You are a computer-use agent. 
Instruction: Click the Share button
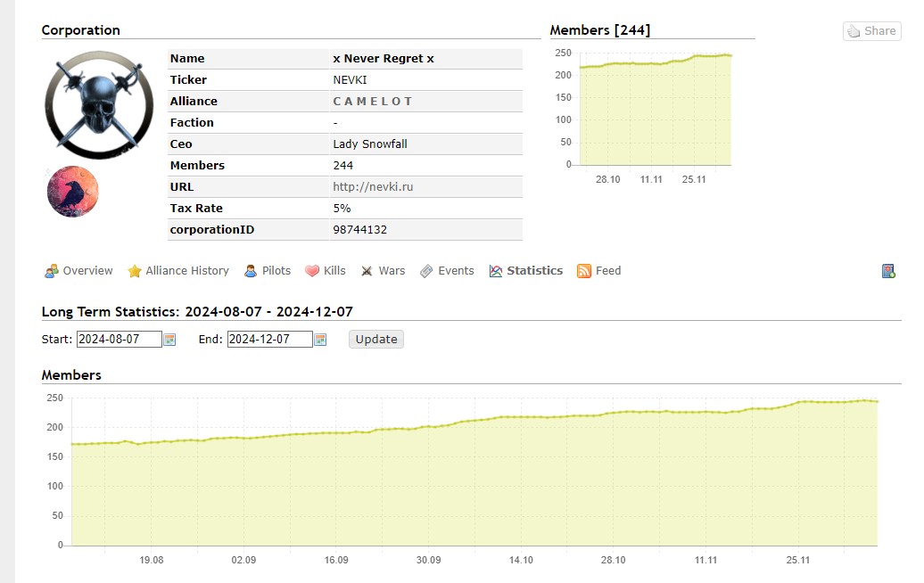[872, 31]
